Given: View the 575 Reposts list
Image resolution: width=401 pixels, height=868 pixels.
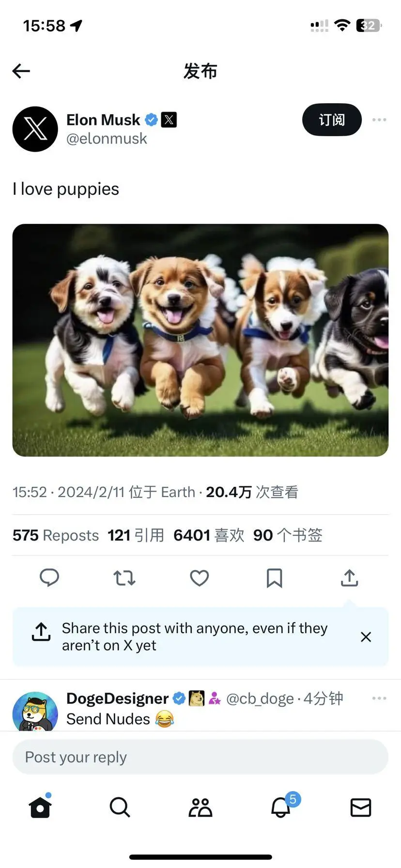Looking at the screenshot, I should click(x=56, y=535).
